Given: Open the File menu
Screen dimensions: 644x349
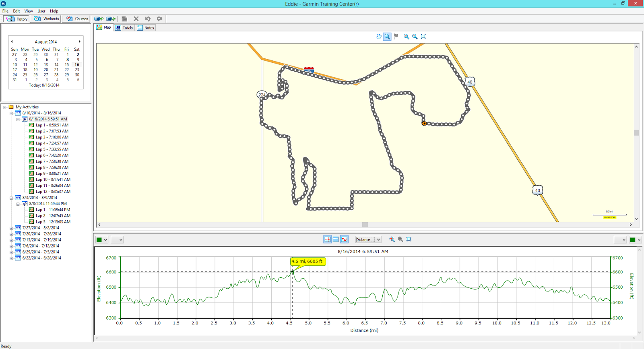Looking at the screenshot, I should (x=5, y=11).
